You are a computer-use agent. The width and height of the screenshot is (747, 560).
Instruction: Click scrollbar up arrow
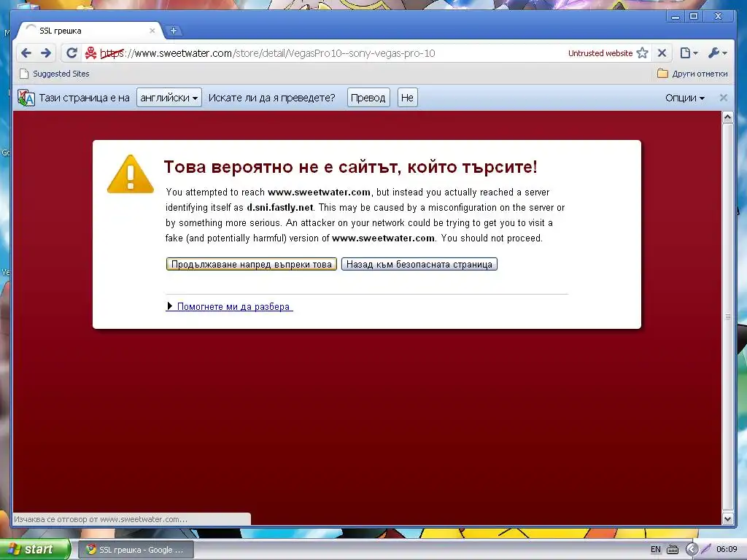[727, 117]
